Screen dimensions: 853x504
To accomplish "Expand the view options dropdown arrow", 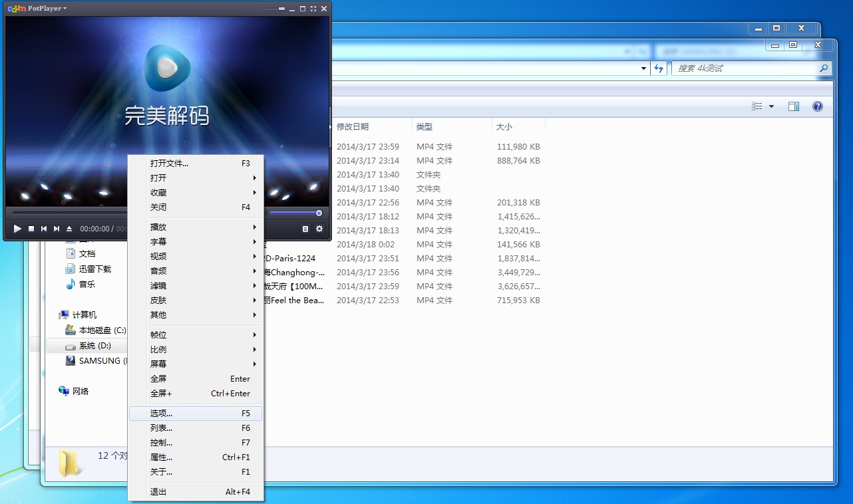I will (x=772, y=106).
